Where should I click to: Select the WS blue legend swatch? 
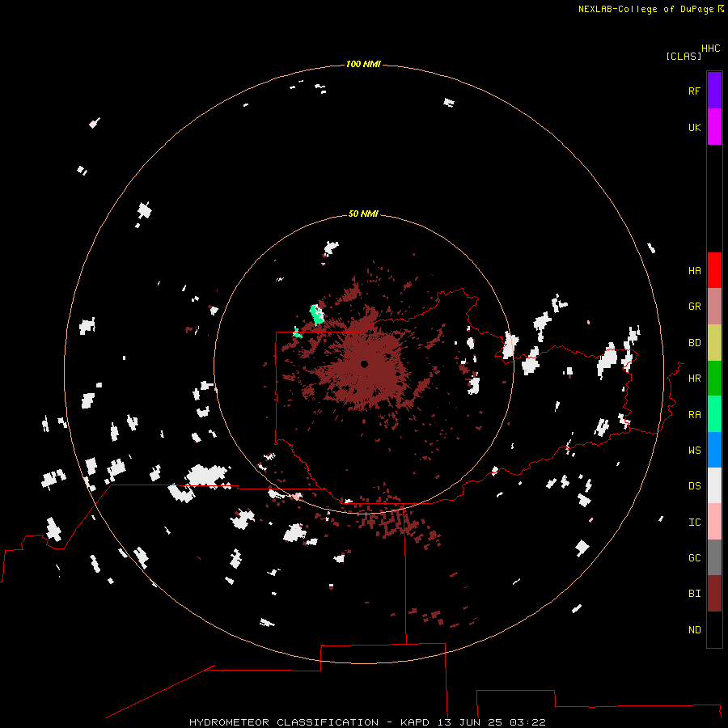(x=714, y=450)
